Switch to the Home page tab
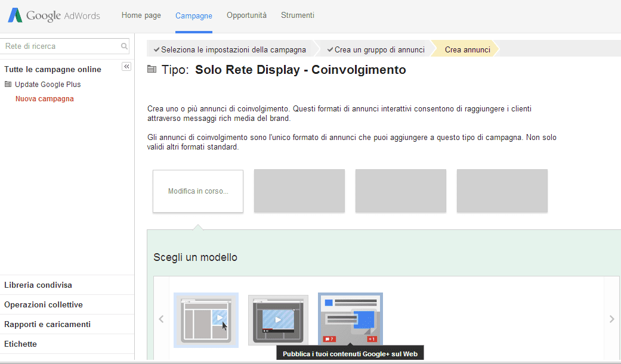 click(x=141, y=15)
